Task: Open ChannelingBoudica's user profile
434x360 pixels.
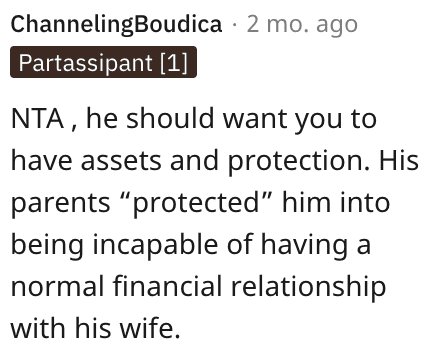Action: coord(116,24)
